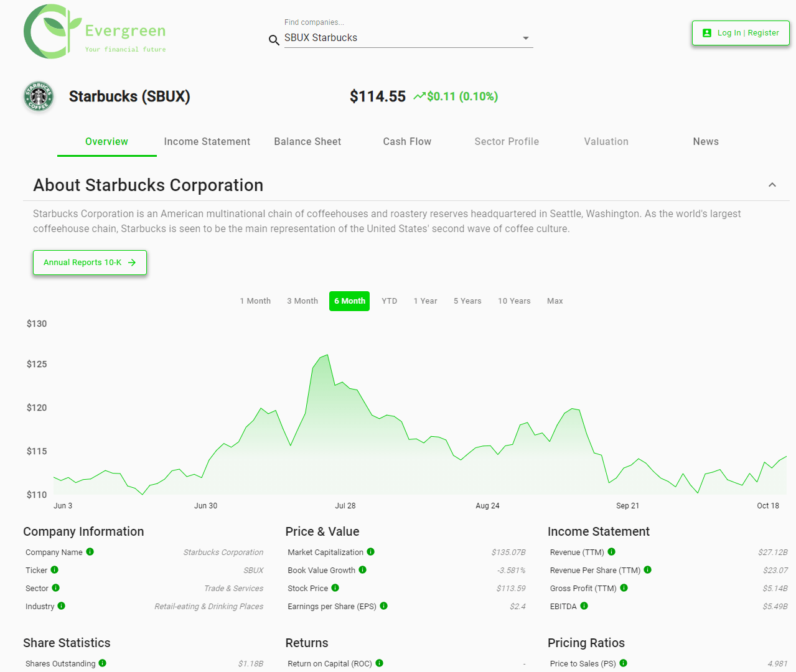Viewport: 796px width, 672px height.
Task: Click the Evergreen leaf logo
Action: click(52, 32)
